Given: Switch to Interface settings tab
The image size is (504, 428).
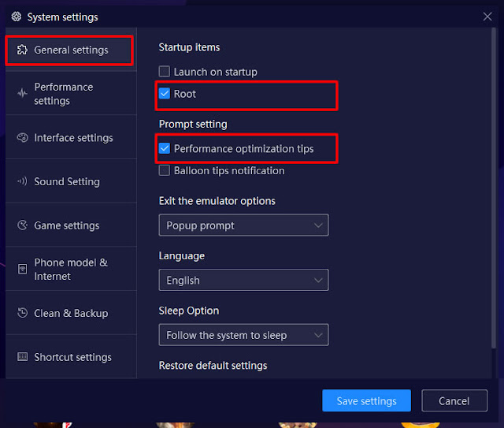Looking at the screenshot, I should [x=71, y=138].
